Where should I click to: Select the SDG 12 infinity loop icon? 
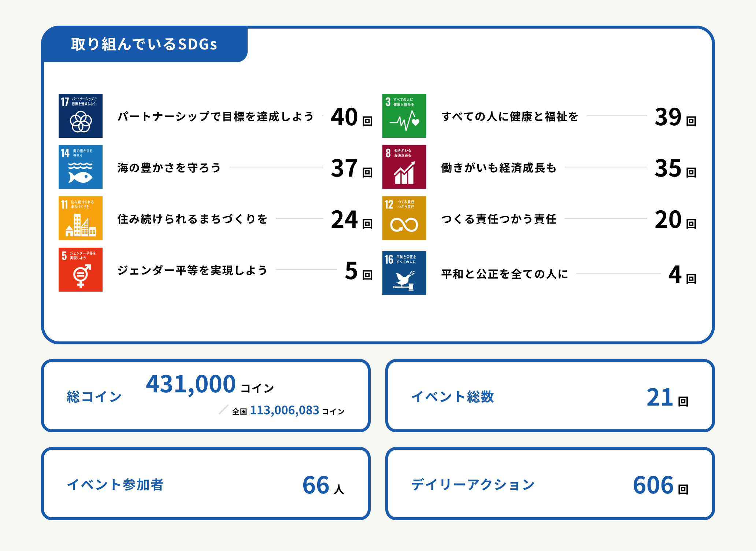tap(404, 218)
